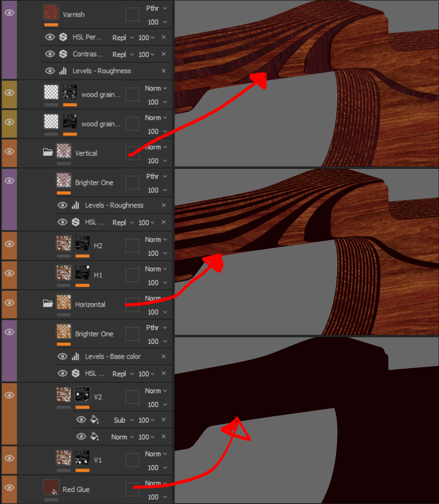439x504 pixels.
Task: Remove the Sub fill effect on V2
Action: [x=163, y=420]
